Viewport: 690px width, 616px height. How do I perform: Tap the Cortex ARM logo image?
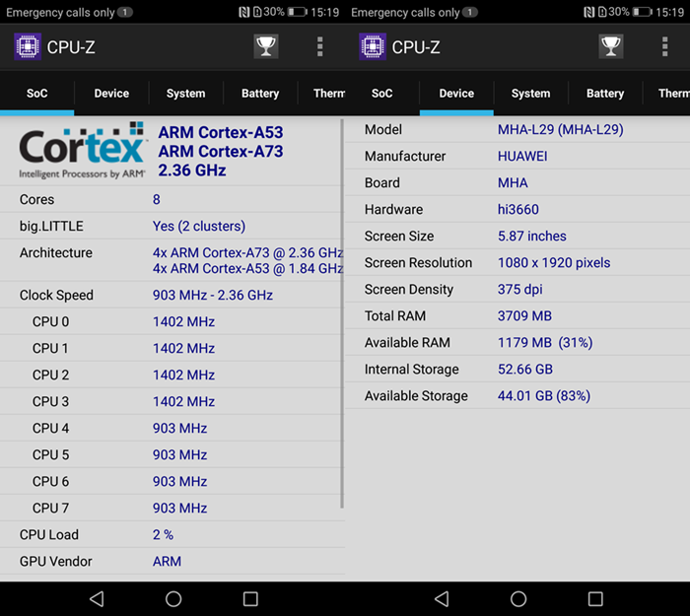click(82, 151)
